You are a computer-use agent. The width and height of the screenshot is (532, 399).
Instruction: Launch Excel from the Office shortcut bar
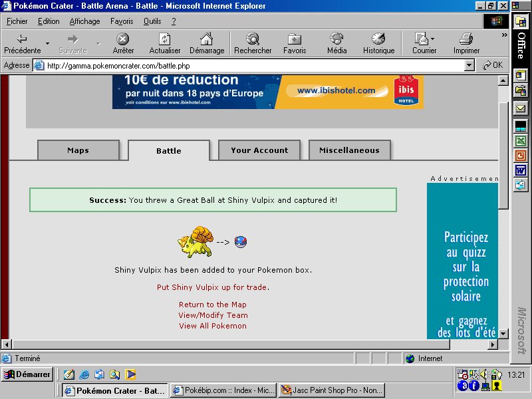pos(520,141)
